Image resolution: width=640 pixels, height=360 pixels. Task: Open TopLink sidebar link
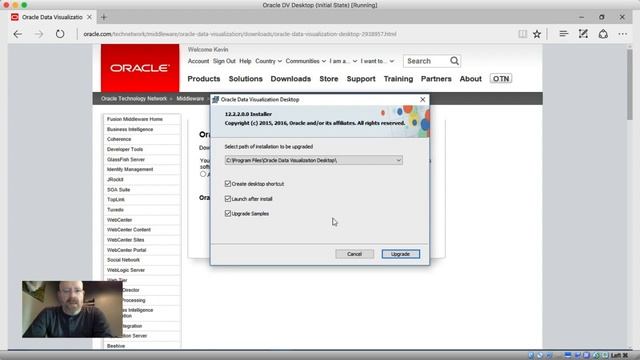coord(116,200)
